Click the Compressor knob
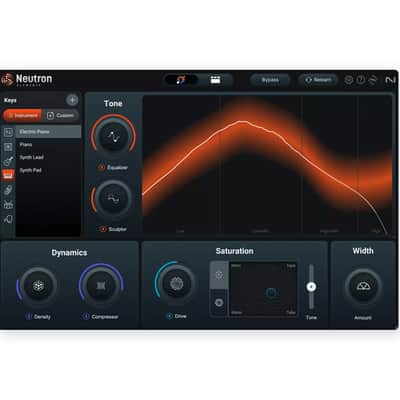 click(101, 286)
